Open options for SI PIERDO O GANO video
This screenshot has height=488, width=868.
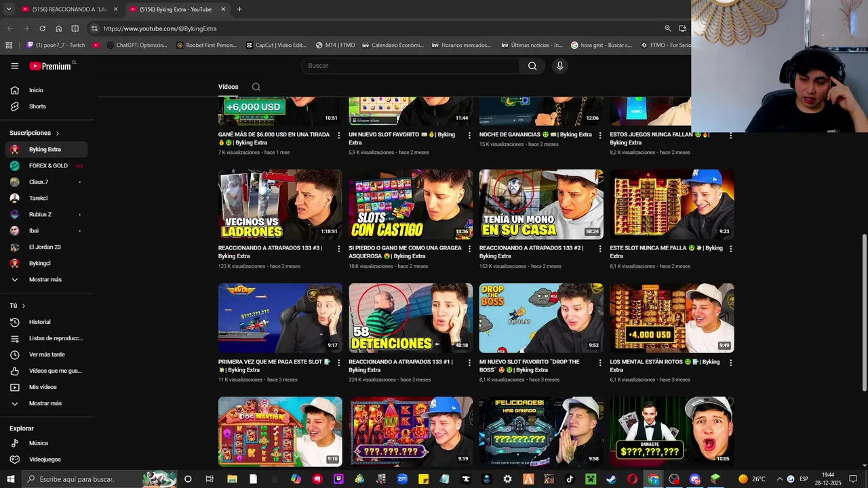point(469,249)
